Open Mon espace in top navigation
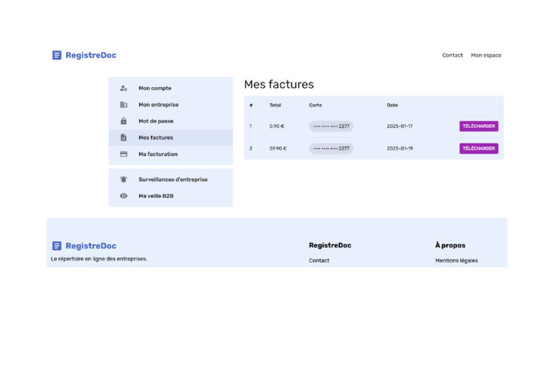The width and height of the screenshot is (554, 392). coord(486,55)
